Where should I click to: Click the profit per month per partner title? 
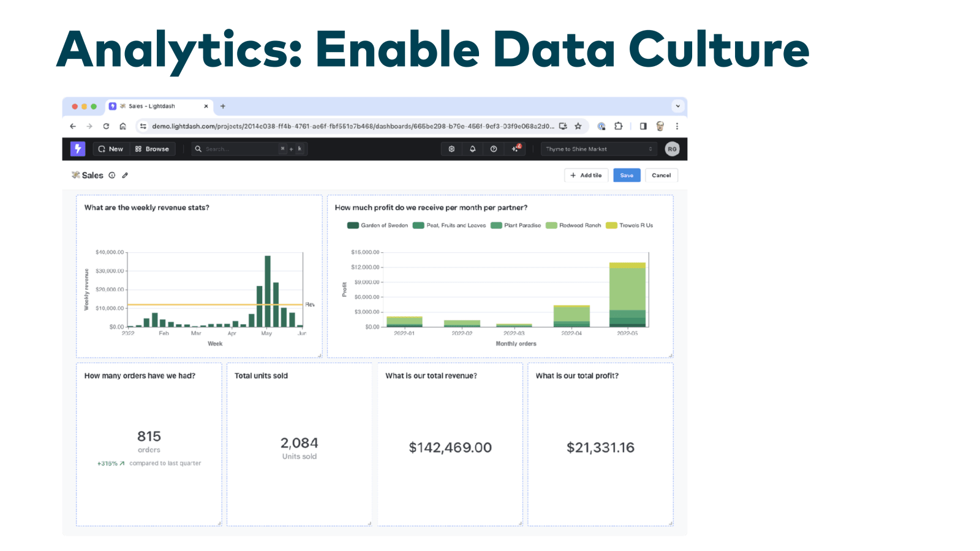(x=431, y=208)
